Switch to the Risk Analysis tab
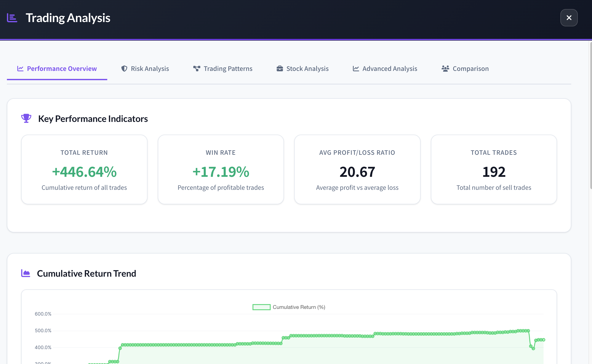The image size is (592, 364). click(150, 69)
